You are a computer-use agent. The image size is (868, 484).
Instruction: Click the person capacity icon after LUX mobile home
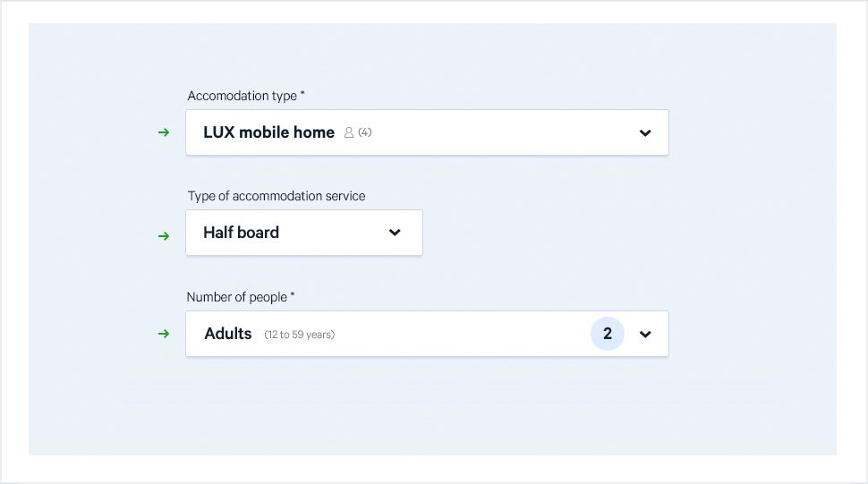point(349,132)
